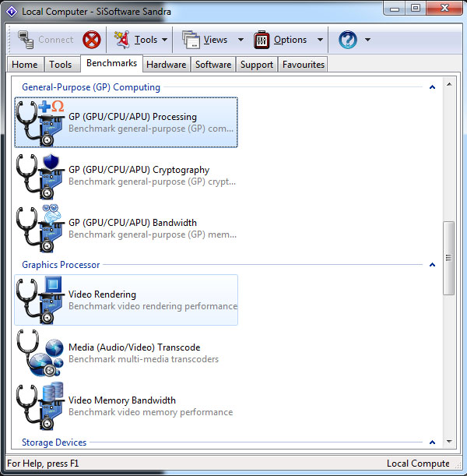Viewport: 467px width, 476px height.
Task: Go to the Favourites tab
Action: point(303,65)
